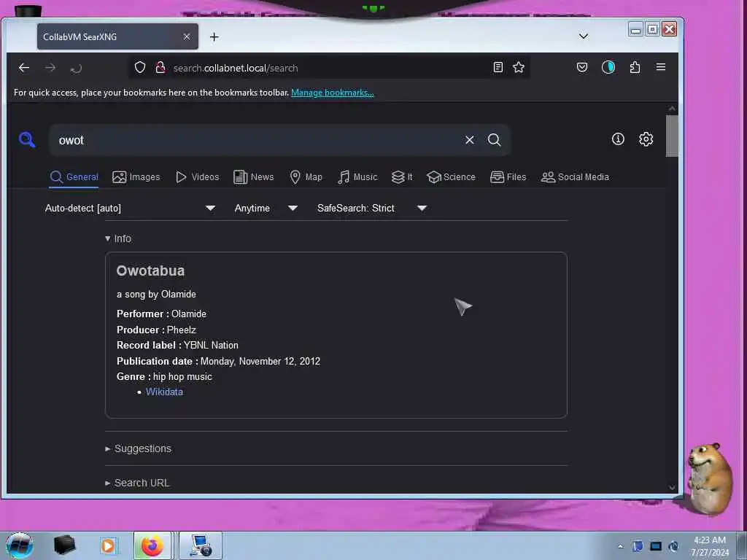
Task: Bookmark this page with the star icon
Action: tap(519, 67)
